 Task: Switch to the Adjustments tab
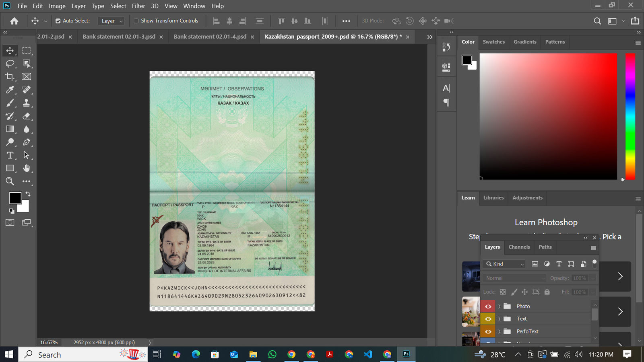pyautogui.click(x=527, y=198)
